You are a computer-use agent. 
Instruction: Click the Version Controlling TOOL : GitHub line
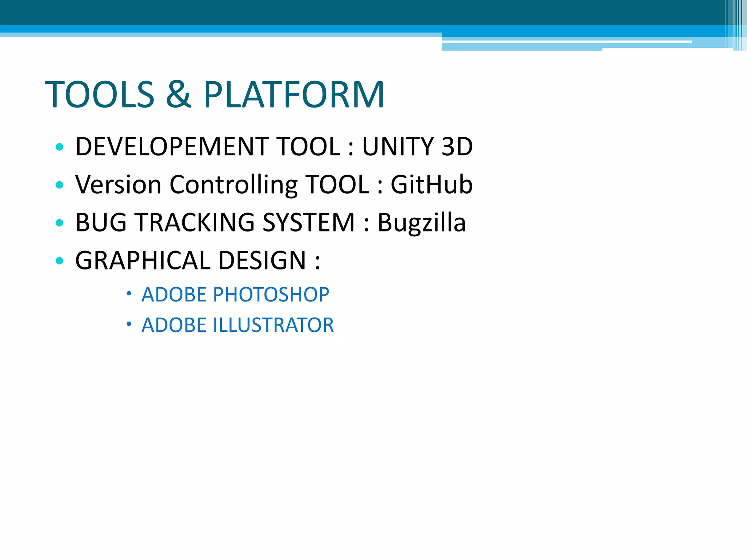(x=274, y=184)
